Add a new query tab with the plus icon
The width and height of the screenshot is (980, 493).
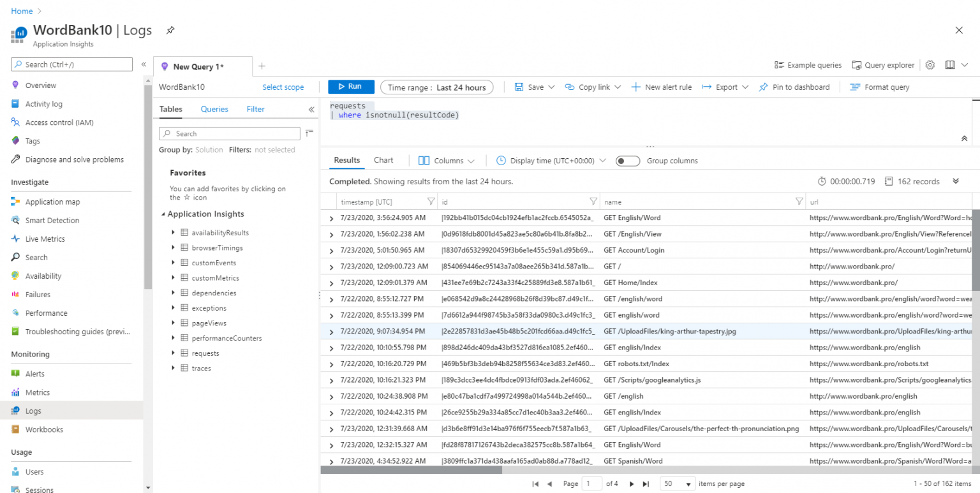(x=262, y=65)
